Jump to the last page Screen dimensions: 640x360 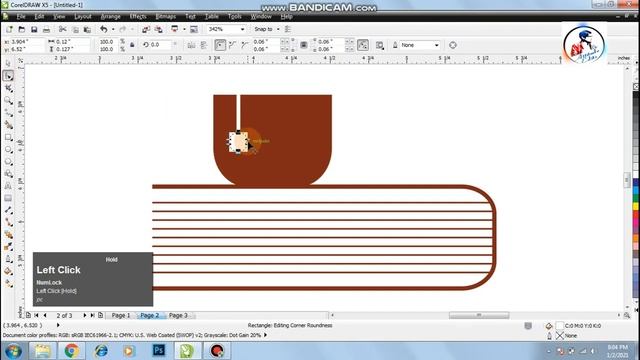93,316
